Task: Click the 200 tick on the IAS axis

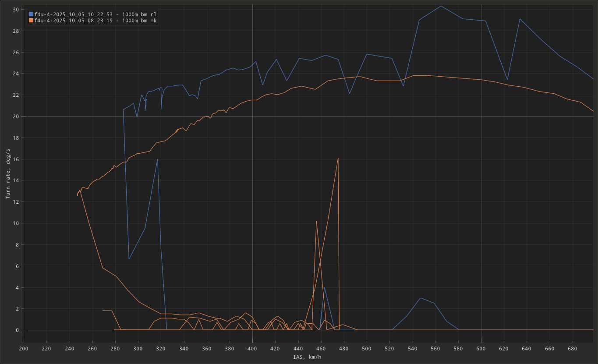Action: (24, 348)
